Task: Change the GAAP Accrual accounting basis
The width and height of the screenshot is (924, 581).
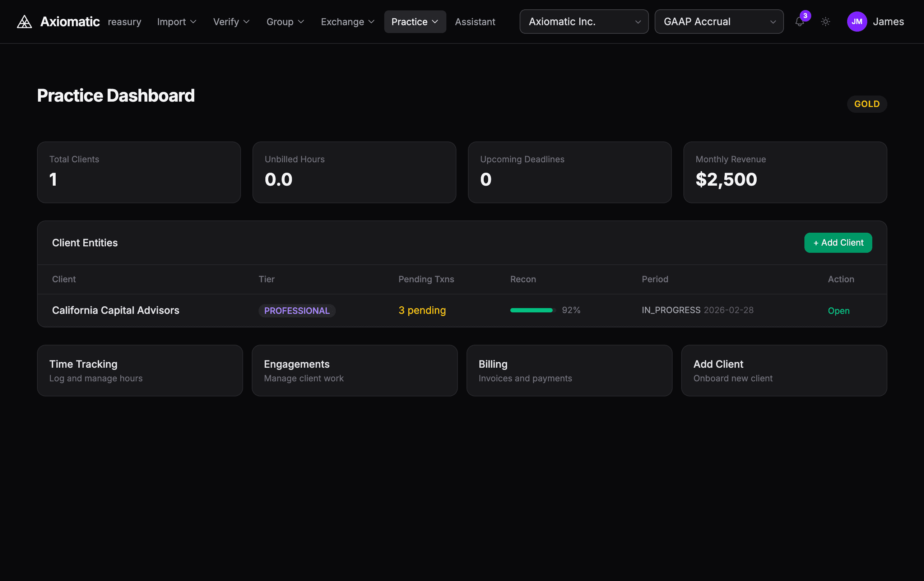Action: [718, 22]
